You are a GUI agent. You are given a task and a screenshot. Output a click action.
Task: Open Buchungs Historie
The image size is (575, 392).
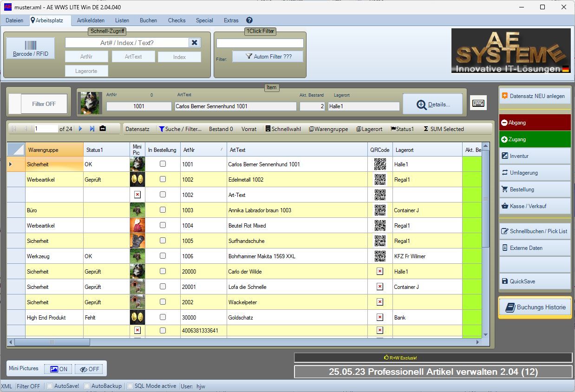[535, 307]
